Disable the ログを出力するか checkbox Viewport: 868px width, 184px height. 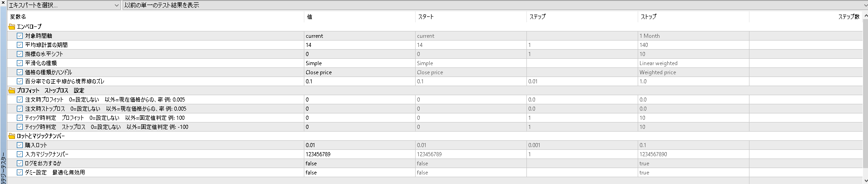[x=20, y=164]
